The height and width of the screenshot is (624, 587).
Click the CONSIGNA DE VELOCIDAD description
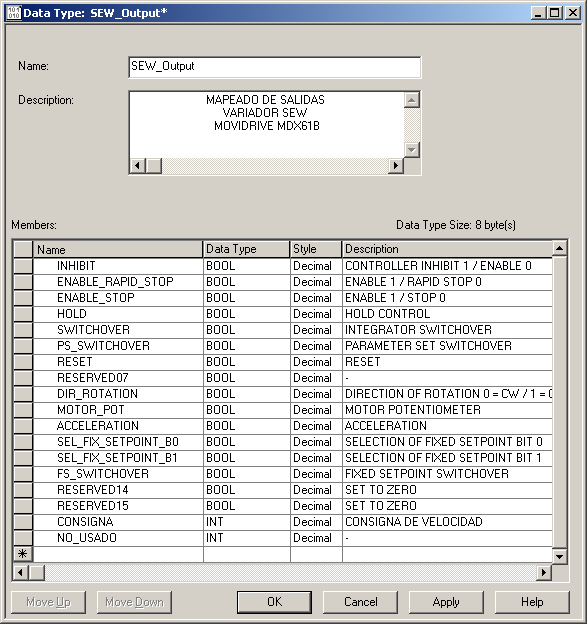[447, 522]
